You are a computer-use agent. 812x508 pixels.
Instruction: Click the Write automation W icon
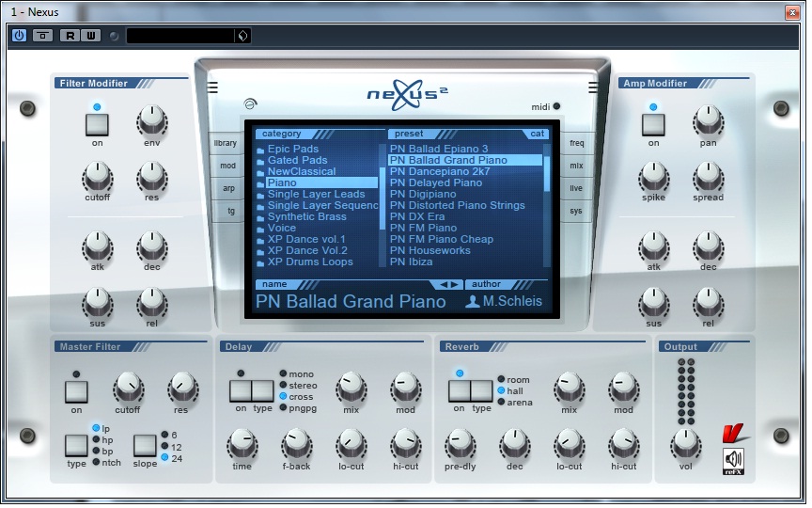click(90, 35)
